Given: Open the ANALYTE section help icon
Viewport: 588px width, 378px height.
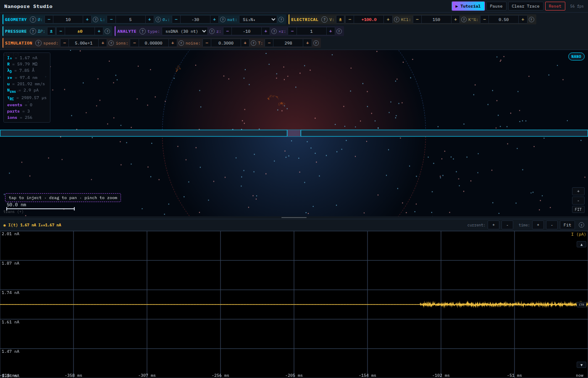Looking at the screenshot, I should 142,31.
